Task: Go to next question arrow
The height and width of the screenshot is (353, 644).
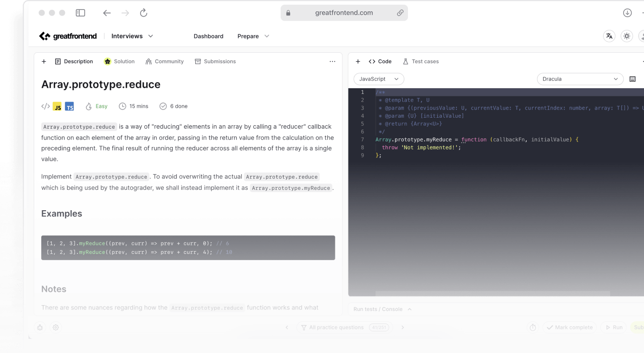Action: click(403, 327)
